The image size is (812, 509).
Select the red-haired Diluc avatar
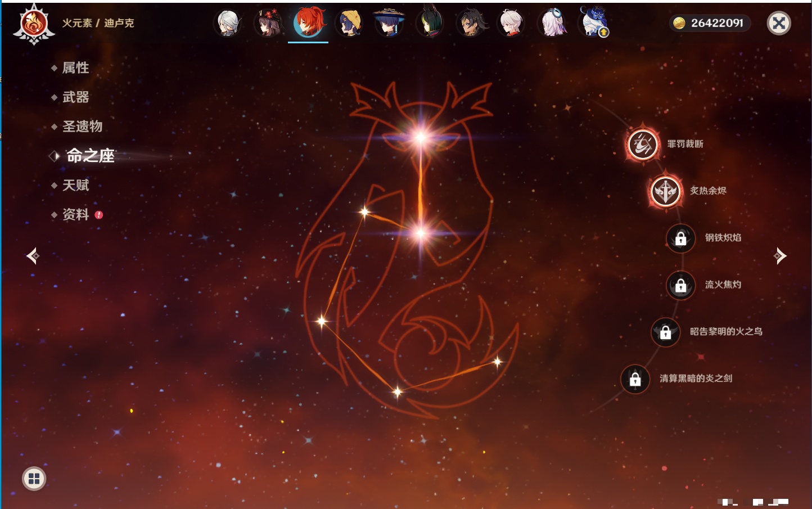[x=308, y=23]
